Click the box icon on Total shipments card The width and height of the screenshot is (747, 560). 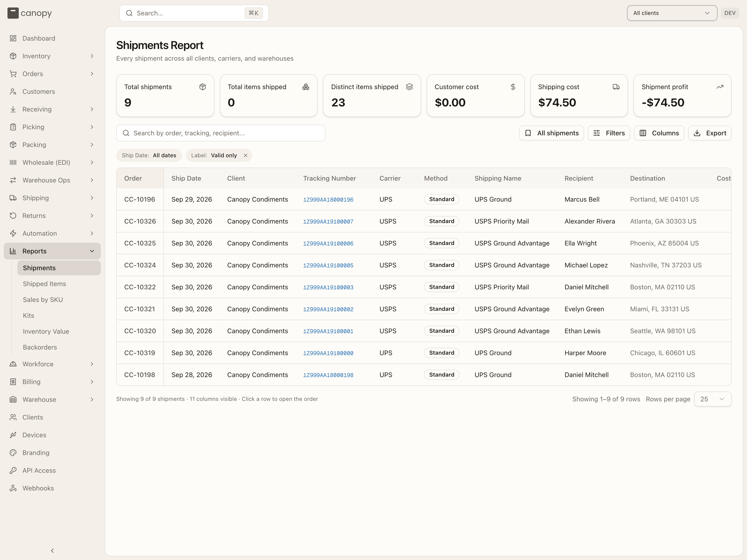click(203, 87)
